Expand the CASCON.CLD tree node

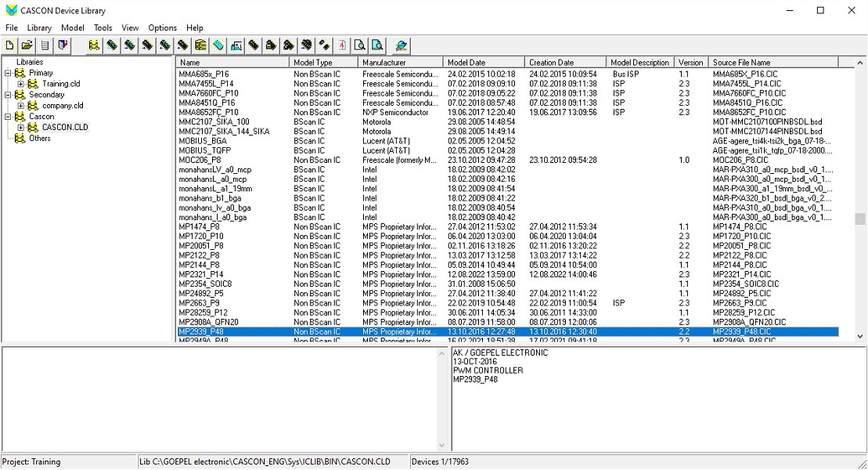pos(21,128)
